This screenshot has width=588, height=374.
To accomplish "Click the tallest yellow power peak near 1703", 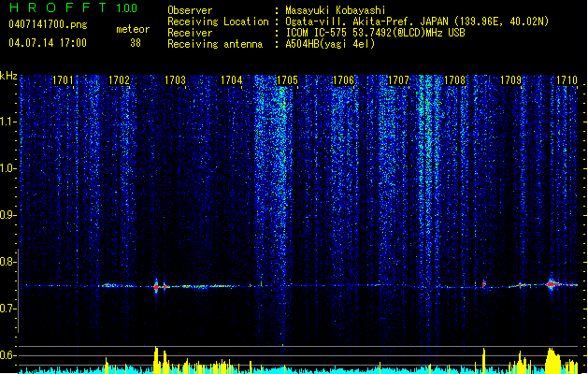I will point(156,360).
